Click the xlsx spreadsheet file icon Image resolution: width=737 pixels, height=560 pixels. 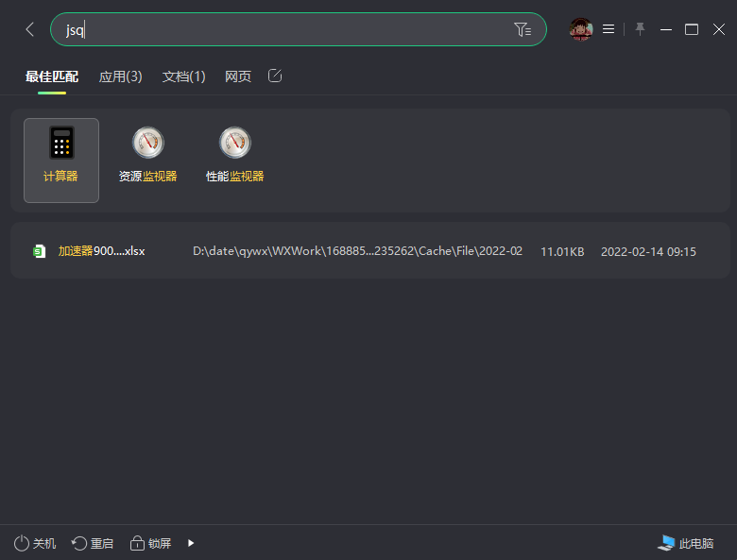click(40, 251)
